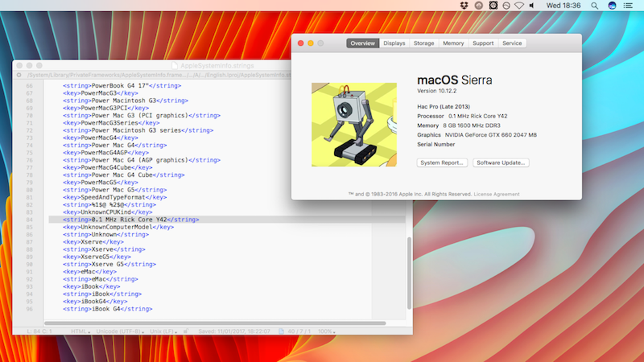Launch Siri from the menu bar
The width and height of the screenshot is (644, 362).
[x=612, y=6]
